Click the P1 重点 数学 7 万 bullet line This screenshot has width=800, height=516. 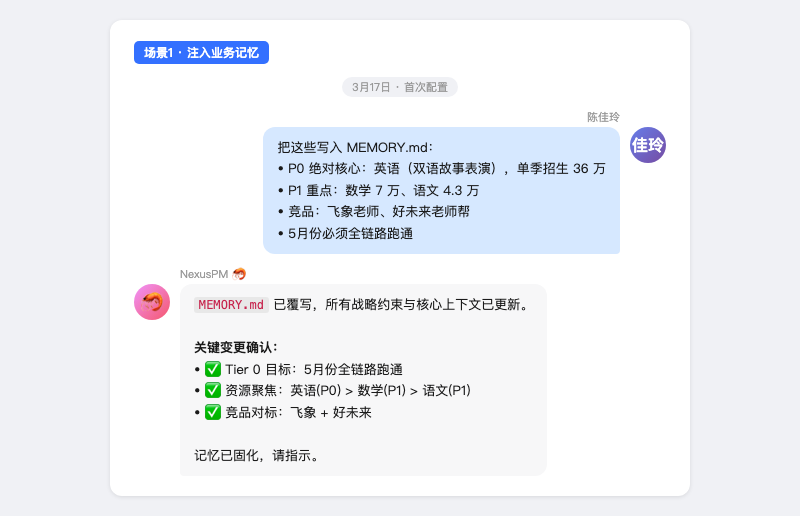378,190
